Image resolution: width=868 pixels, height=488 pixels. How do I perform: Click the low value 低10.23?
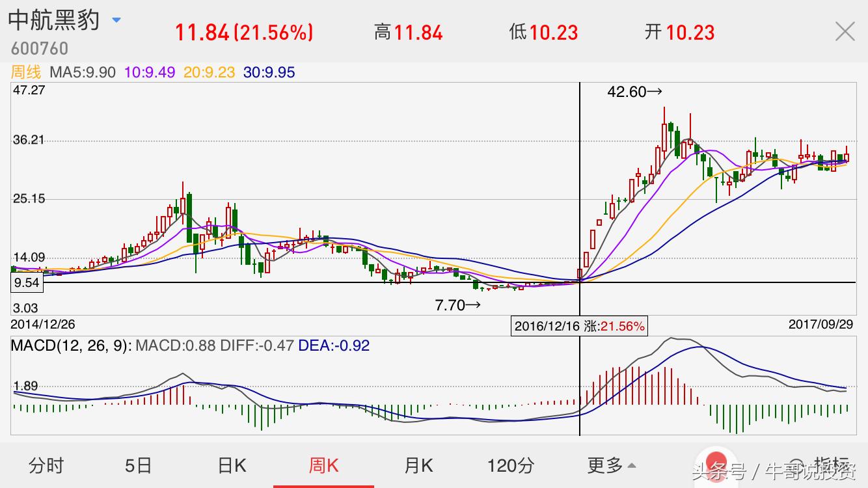tap(543, 32)
